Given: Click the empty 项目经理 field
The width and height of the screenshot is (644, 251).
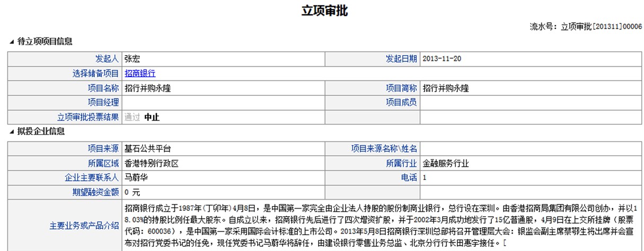Looking at the screenshot, I should [x=223, y=103].
